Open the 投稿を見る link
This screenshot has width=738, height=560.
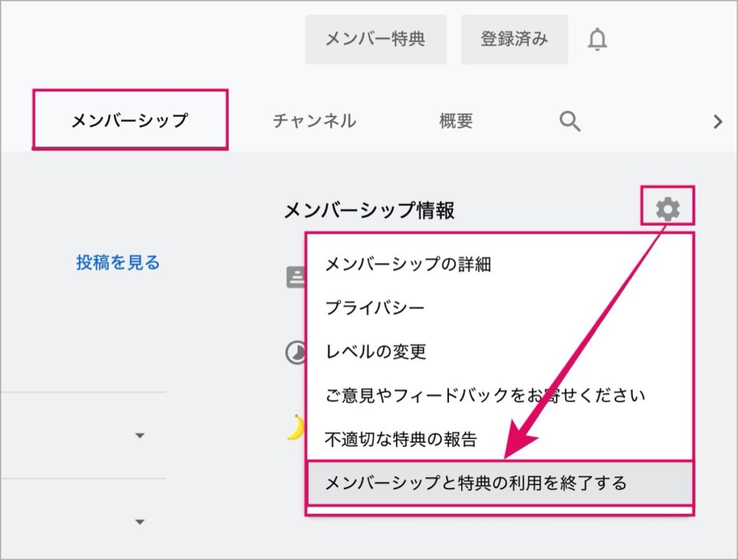[x=117, y=262]
